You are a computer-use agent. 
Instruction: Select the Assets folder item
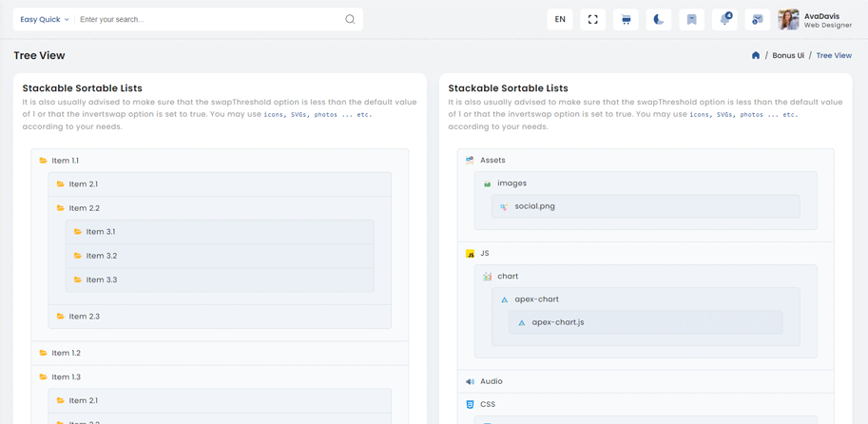pos(492,161)
